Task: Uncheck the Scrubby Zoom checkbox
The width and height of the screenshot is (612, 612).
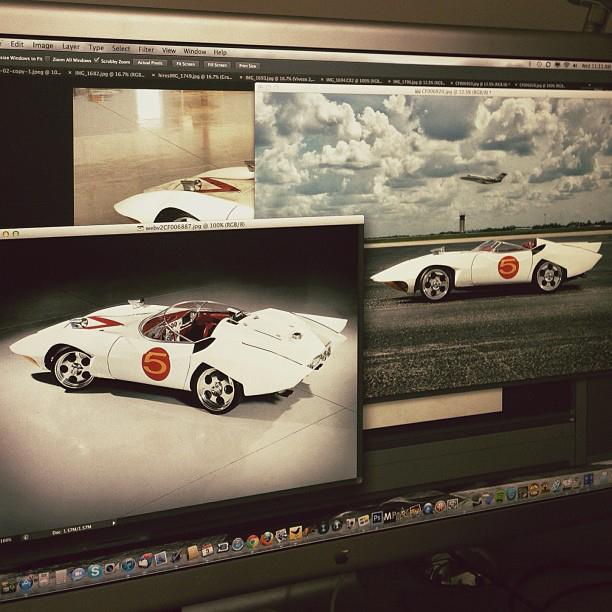Action: coord(97,60)
